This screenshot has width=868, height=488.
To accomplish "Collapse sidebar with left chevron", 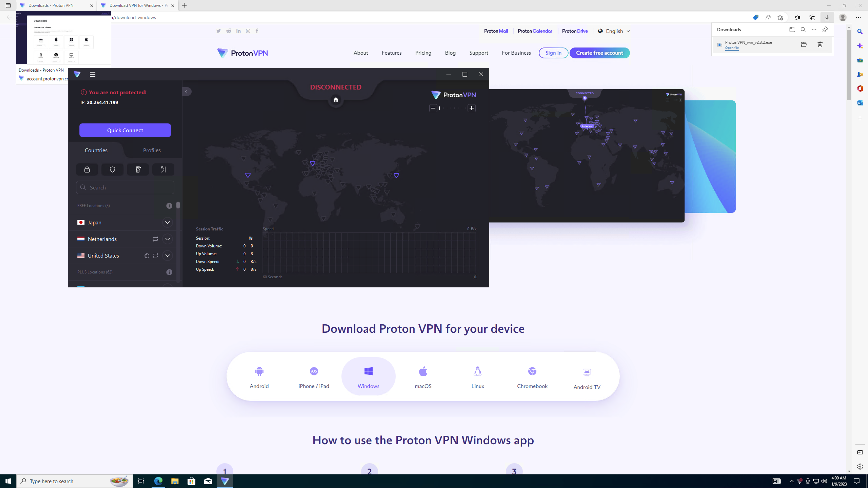I will [186, 92].
